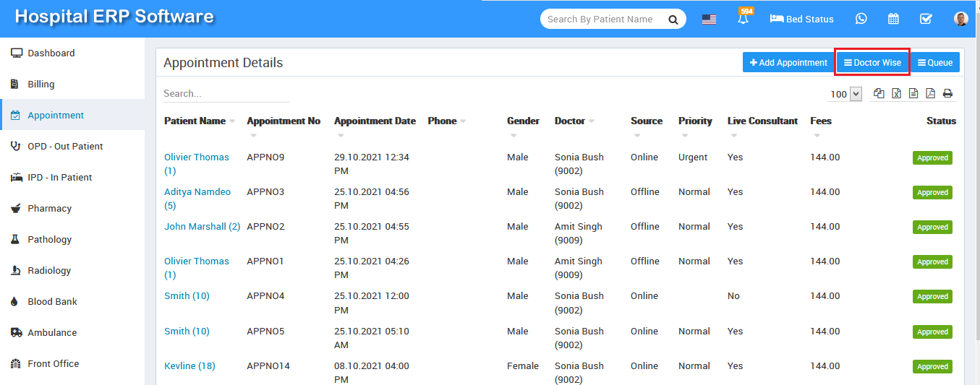Open patient link Aditya Namdeo (5)
The image size is (980, 385).
pos(197,199)
